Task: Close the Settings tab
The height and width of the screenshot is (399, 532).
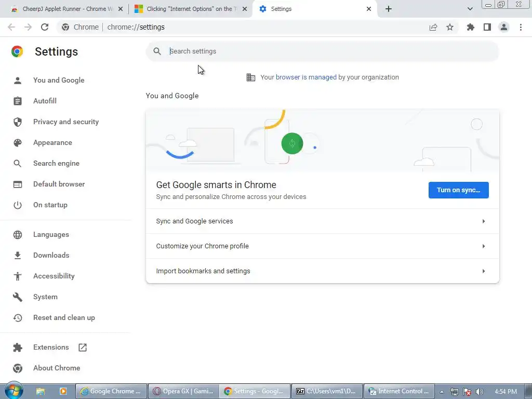Action: (369, 9)
